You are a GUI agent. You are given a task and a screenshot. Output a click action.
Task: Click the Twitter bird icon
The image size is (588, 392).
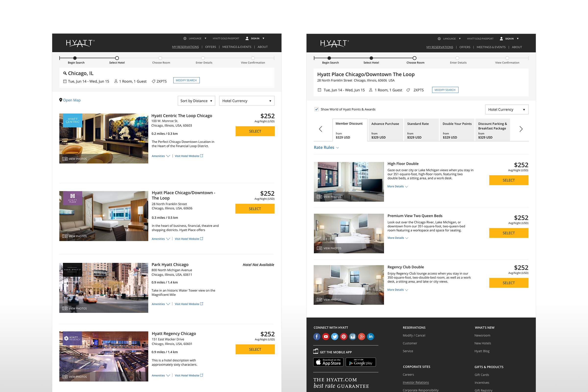click(x=335, y=336)
